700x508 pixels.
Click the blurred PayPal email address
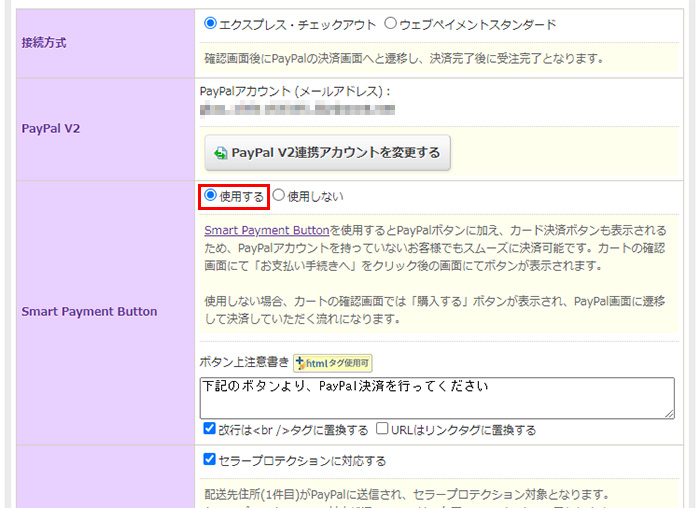pyautogui.click(x=297, y=109)
